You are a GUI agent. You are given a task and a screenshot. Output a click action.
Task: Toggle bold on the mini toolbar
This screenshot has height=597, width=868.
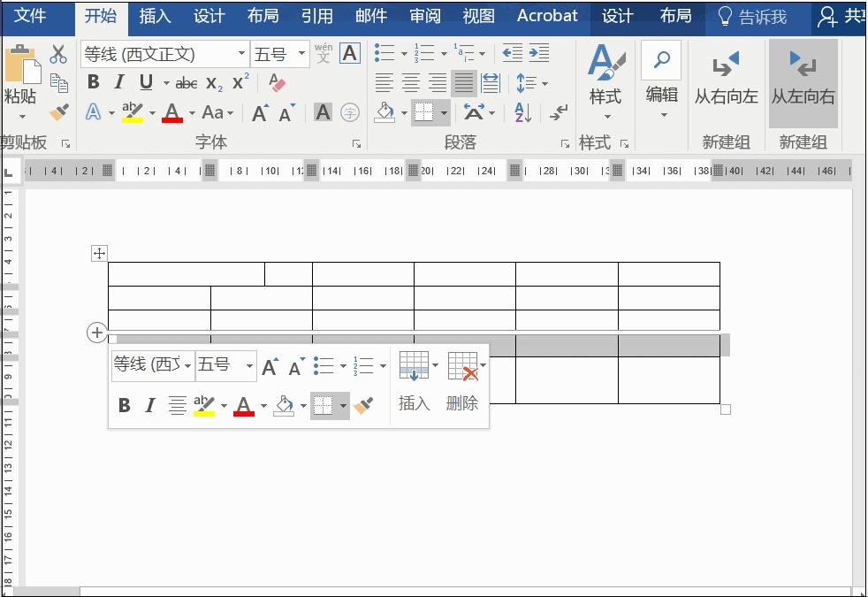click(x=124, y=405)
